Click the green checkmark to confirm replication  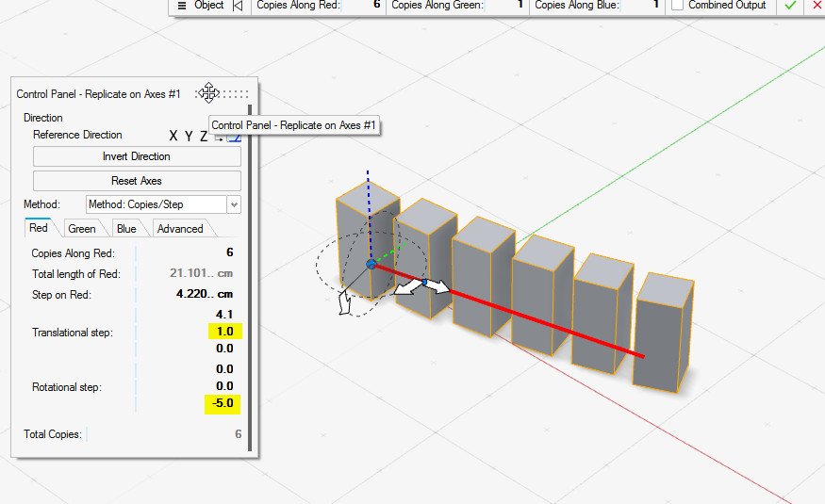[x=790, y=6]
